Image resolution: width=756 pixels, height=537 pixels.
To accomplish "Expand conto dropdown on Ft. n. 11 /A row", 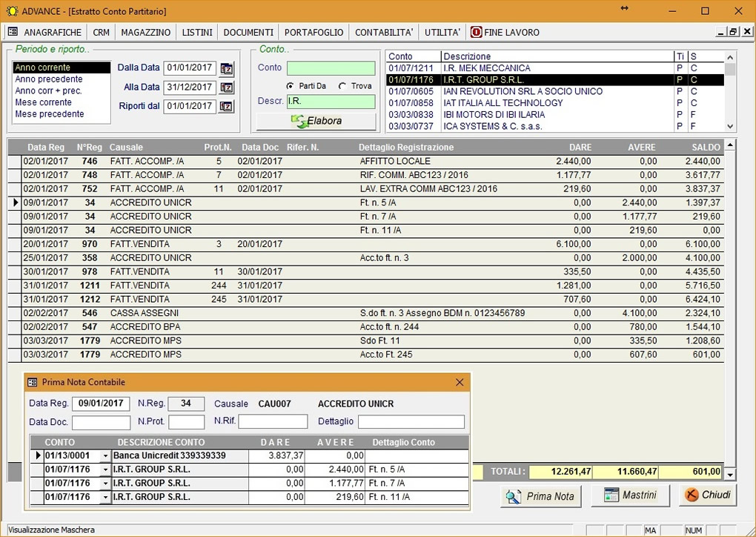I will 105,497.
